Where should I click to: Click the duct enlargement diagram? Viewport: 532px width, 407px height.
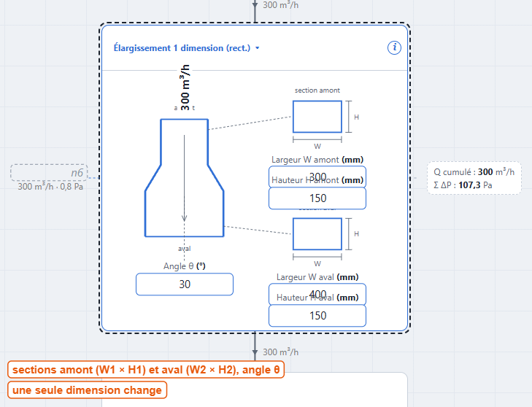184,178
